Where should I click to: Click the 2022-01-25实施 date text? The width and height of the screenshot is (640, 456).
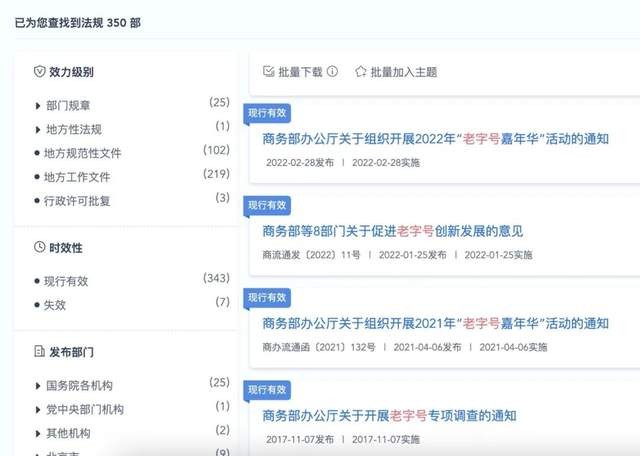pos(498,255)
